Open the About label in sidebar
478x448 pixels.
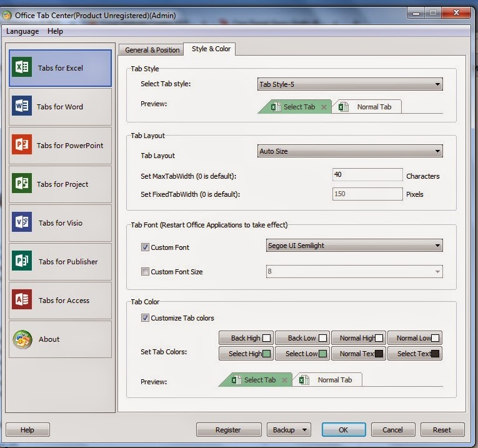49,339
